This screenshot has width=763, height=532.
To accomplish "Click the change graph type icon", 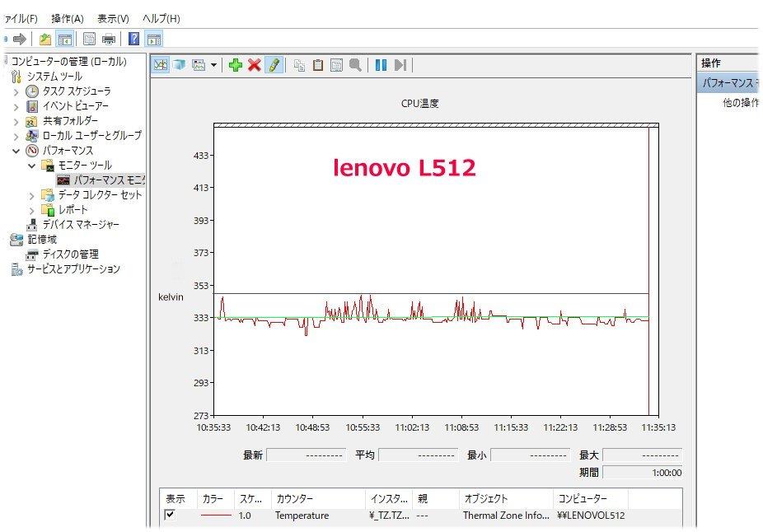I will click(199, 65).
